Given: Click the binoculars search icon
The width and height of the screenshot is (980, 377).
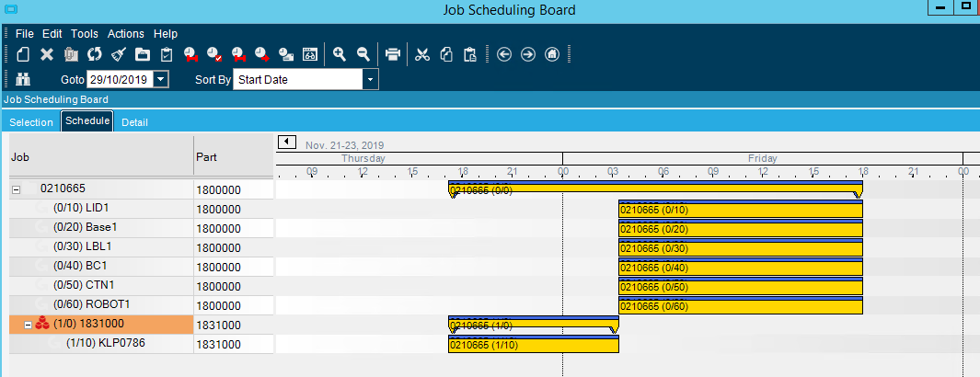Looking at the screenshot, I should click(x=23, y=79).
